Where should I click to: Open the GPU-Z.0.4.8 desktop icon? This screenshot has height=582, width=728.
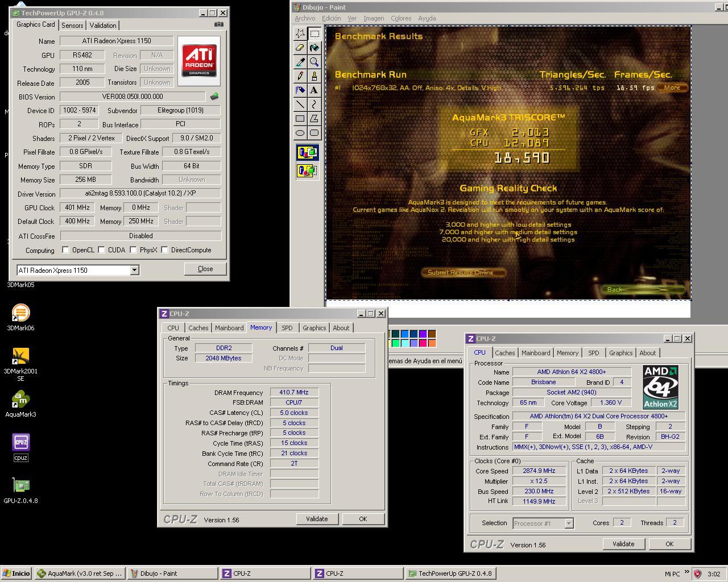(20, 490)
